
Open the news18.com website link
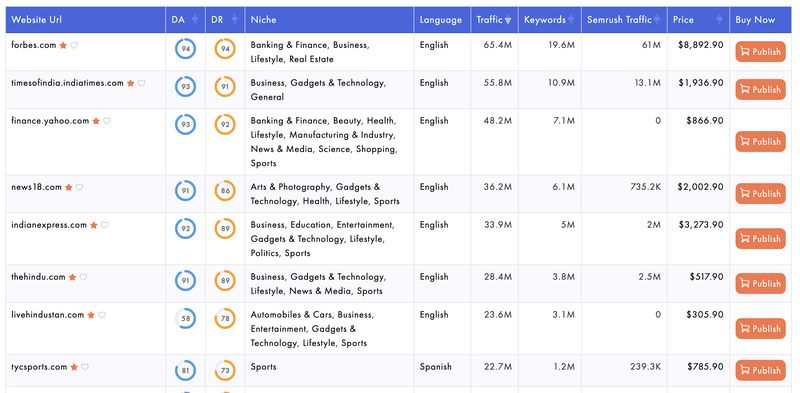[36, 187]
